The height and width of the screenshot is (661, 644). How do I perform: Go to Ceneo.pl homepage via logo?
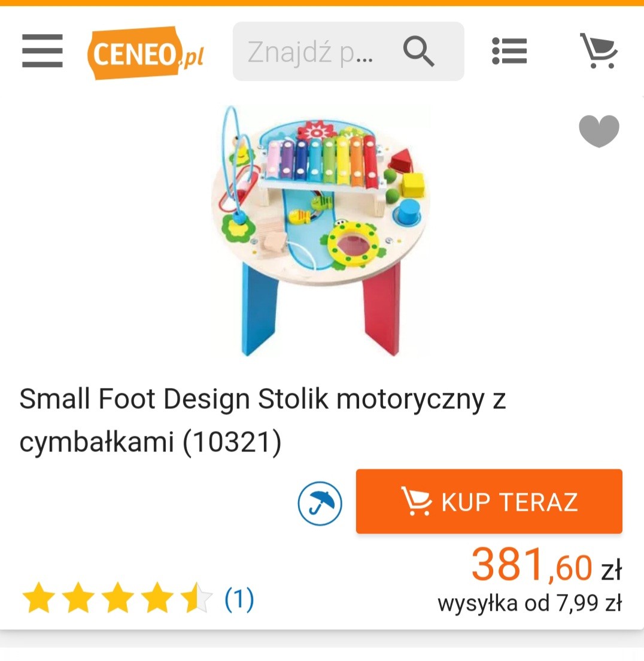[146, 53]
